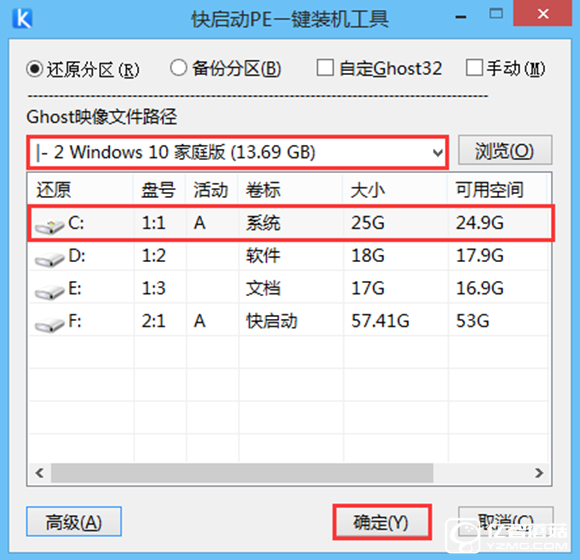Select the C: system drive icon
Screen dimensions: 580x560
49,226
